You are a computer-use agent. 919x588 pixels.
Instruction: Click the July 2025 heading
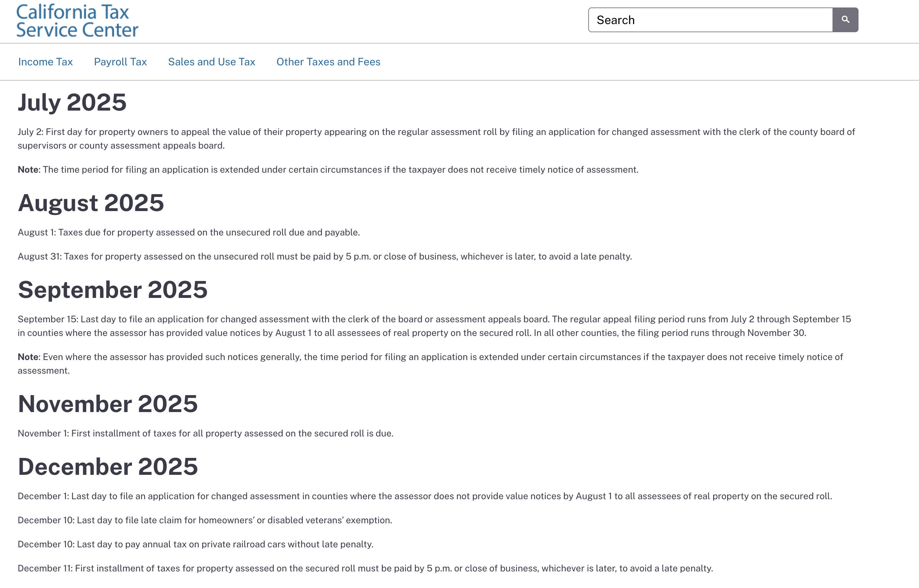pyautogui.click(x=72, y=102)
